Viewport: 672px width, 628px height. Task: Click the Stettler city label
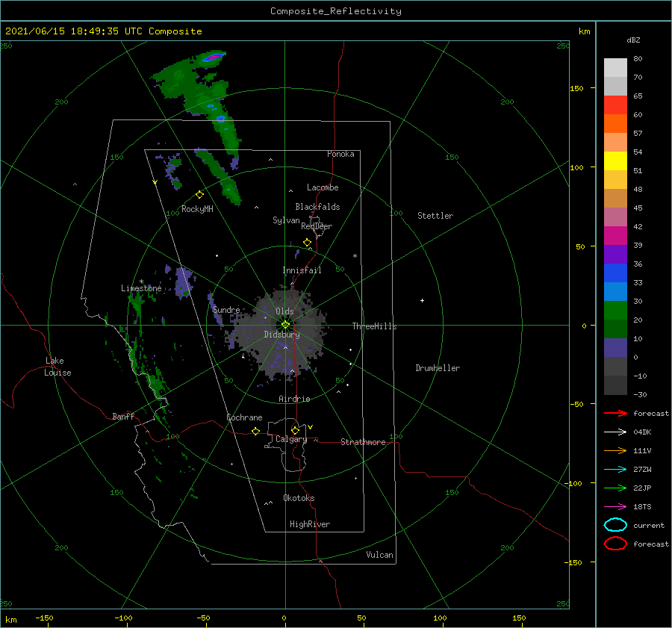tap(435, 216)
